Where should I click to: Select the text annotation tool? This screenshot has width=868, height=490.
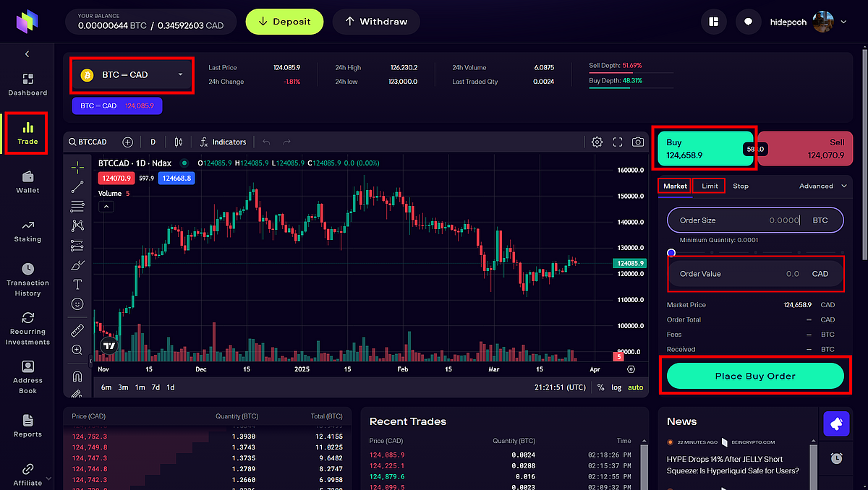(x=77, y=285)
